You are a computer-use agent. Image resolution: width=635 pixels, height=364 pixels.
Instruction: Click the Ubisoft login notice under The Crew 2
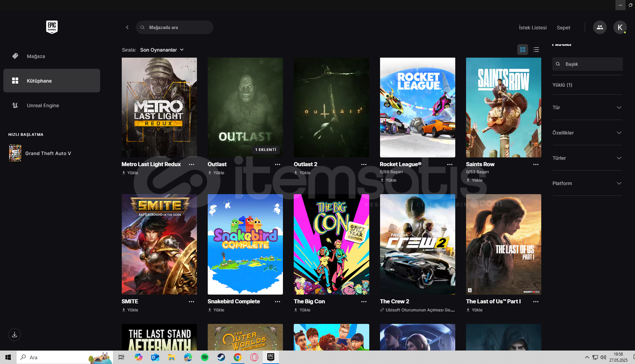click(417, 310)
